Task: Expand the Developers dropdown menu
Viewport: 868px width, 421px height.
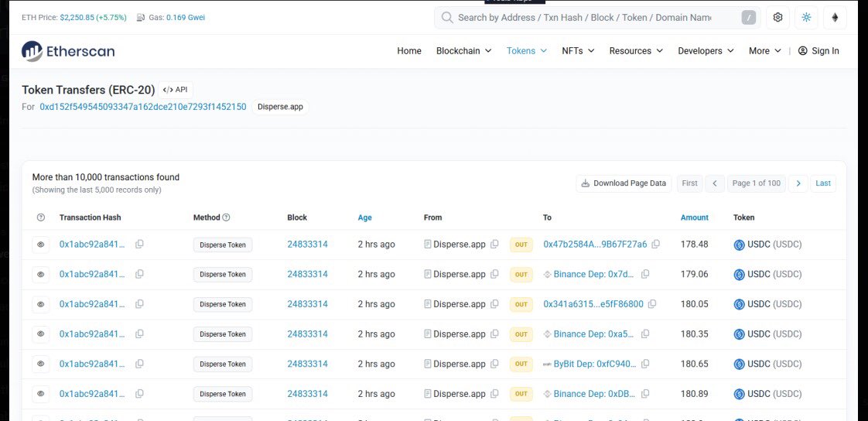Action: coord(706,51)
